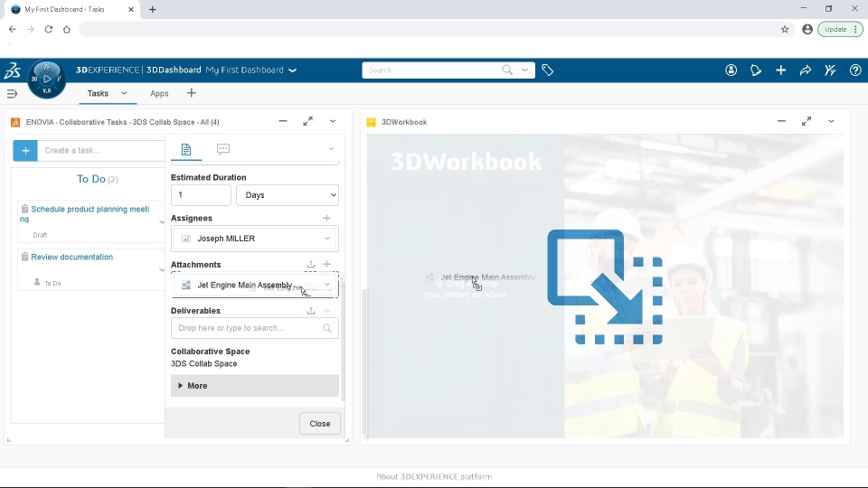Open the 3DS compass icon
This screenshot has width=868, height=488.
46,80
